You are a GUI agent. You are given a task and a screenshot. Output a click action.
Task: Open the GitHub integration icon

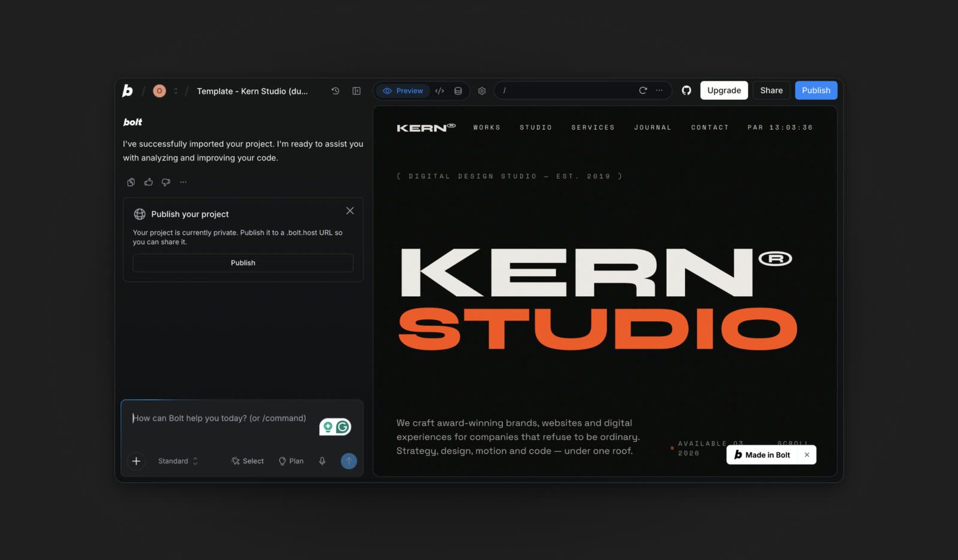pyautogui.click(x=686, y=90)
